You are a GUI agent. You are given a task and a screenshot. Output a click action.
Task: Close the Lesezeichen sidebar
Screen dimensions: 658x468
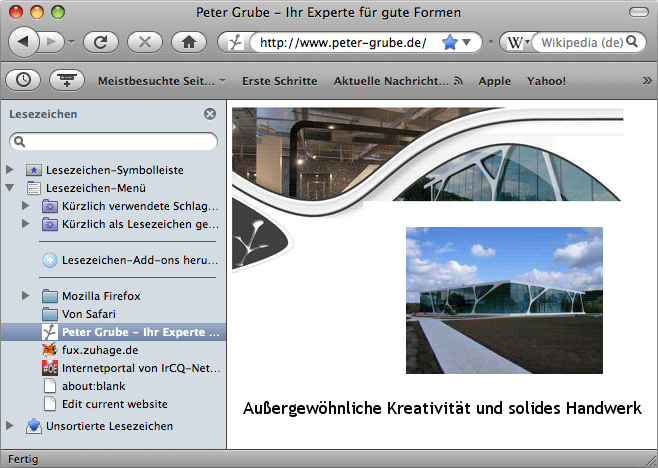click(210, 114)
